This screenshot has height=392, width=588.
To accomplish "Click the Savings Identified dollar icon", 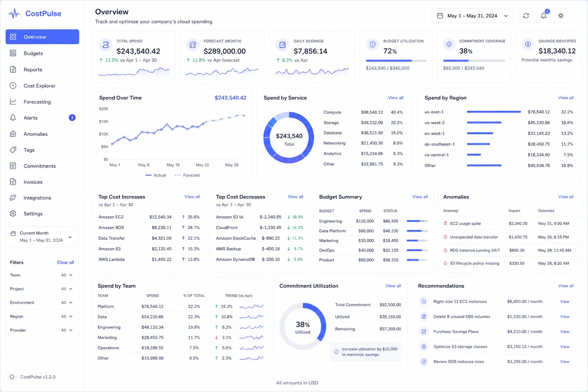I will coord(528,44).
